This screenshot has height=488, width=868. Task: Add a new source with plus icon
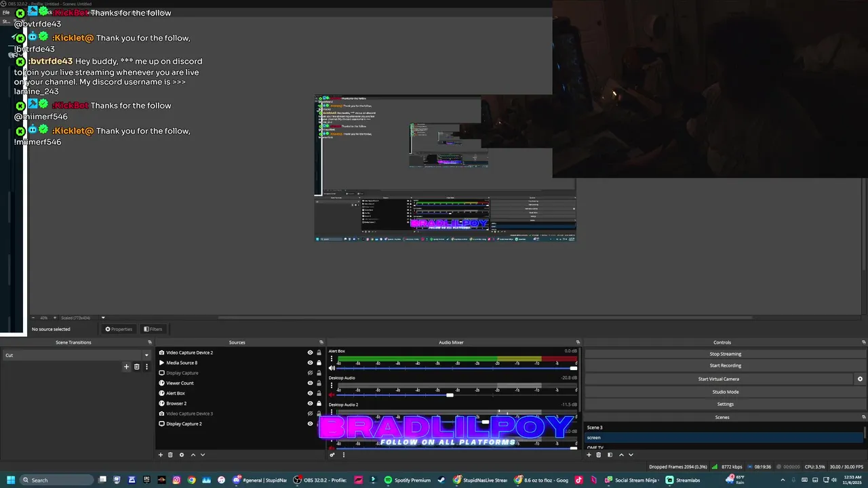point(161,455)
